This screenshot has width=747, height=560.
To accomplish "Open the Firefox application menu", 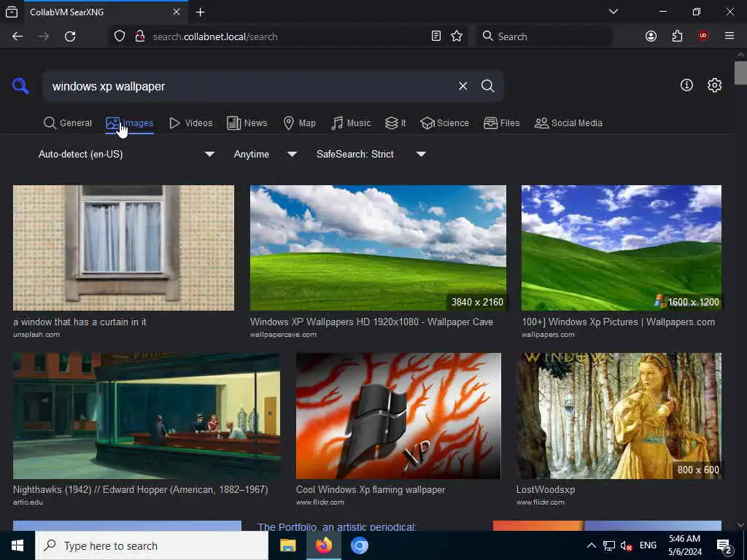I will pyautogui.click(x=729, y=36).
